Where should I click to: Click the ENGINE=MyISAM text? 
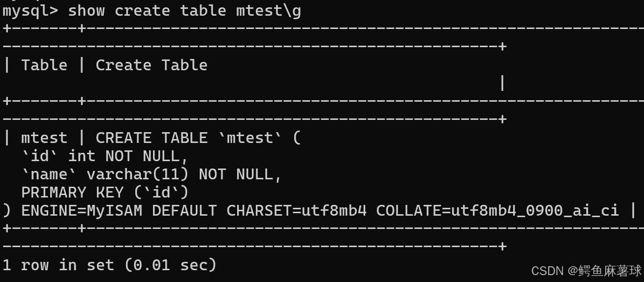pos(82,211)
